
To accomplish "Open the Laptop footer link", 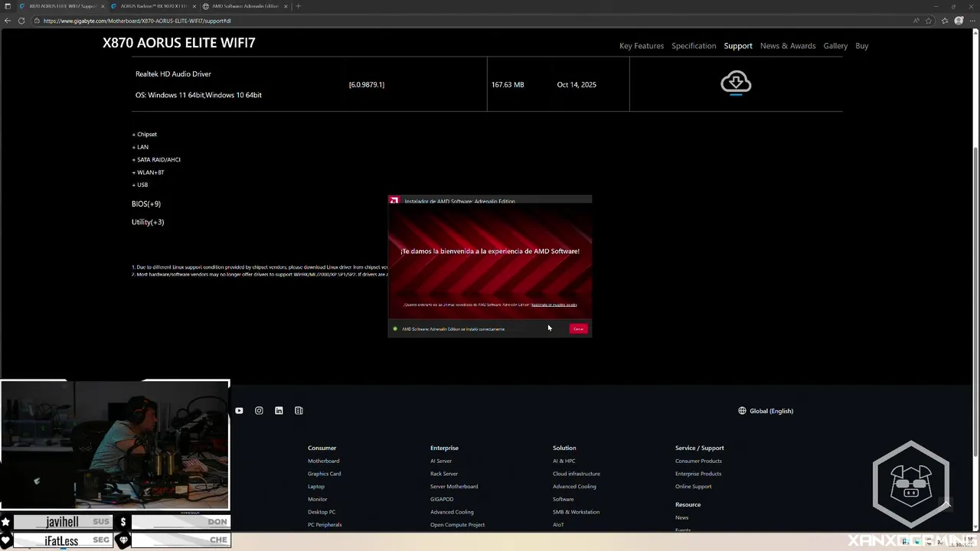I will click(x=316, y=487).
